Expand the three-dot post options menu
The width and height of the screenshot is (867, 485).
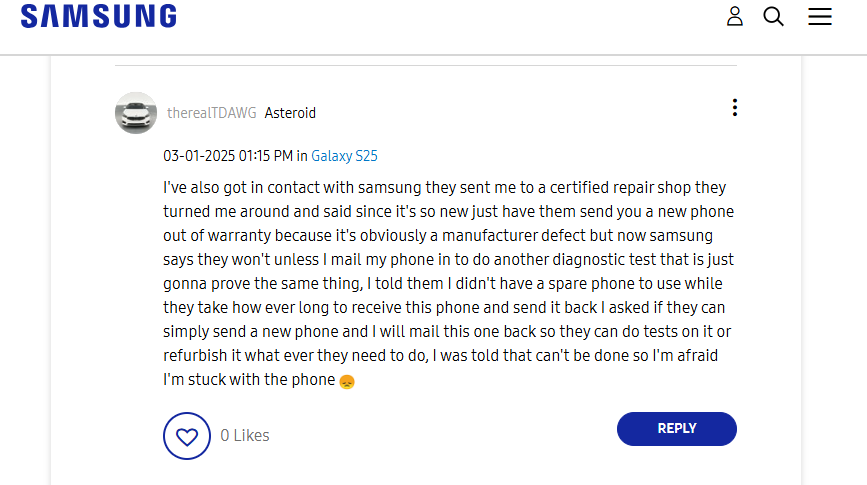735,108
